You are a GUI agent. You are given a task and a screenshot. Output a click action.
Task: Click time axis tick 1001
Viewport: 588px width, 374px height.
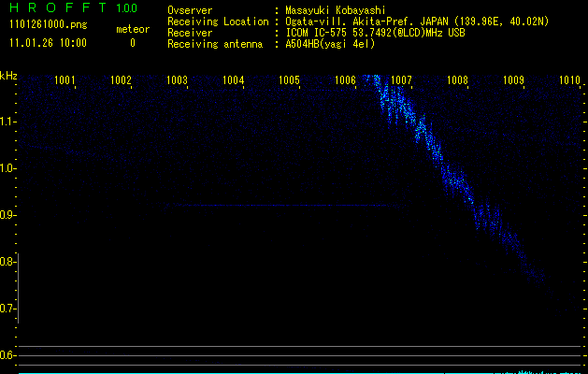point(65,79)
